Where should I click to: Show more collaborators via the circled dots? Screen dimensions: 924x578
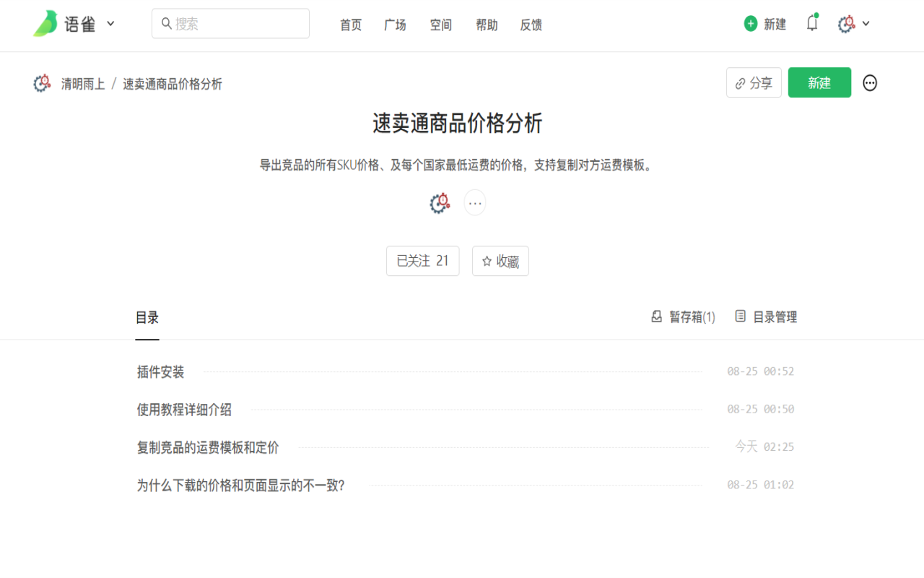(475, 202)
